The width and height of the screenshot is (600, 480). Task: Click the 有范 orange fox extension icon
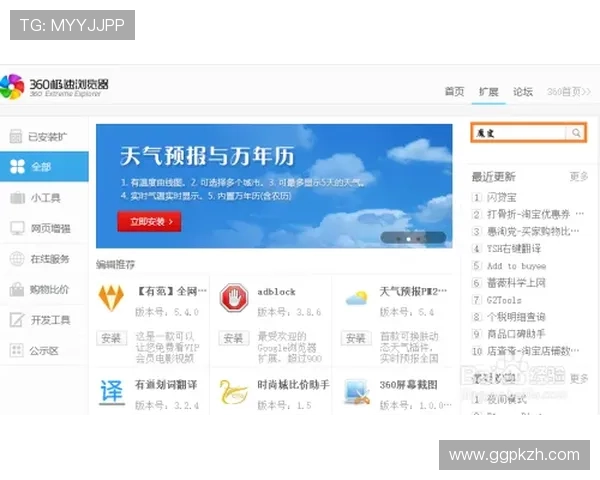pyautogui.click(x=111, y=298)
